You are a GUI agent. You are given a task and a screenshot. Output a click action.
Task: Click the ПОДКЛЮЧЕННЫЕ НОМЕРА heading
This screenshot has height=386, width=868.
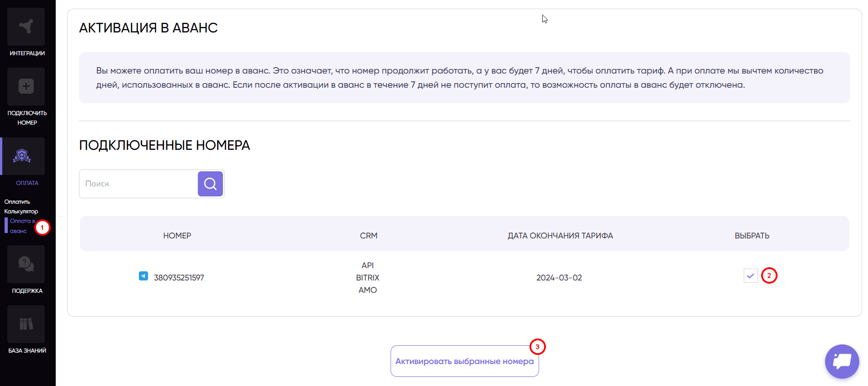point(164,145)
